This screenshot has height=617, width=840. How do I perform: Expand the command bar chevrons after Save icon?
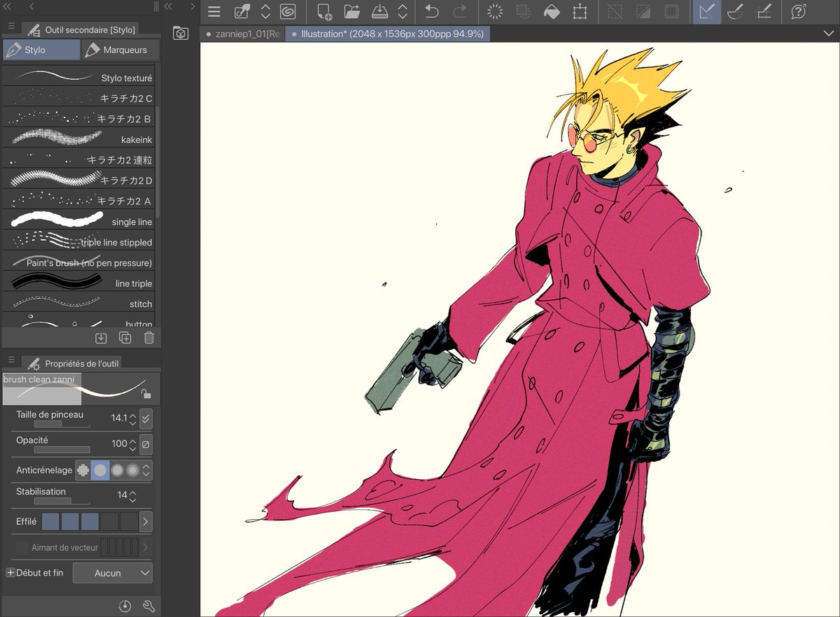(x=402, y=12)
